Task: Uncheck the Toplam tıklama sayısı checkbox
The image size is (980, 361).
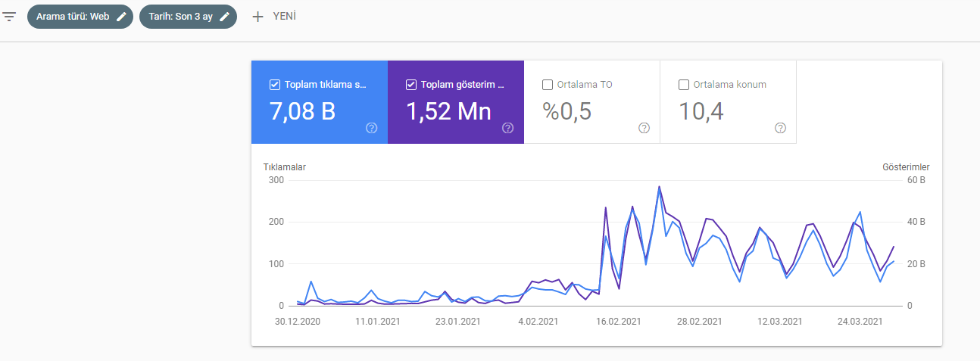Action: point(275,85)
